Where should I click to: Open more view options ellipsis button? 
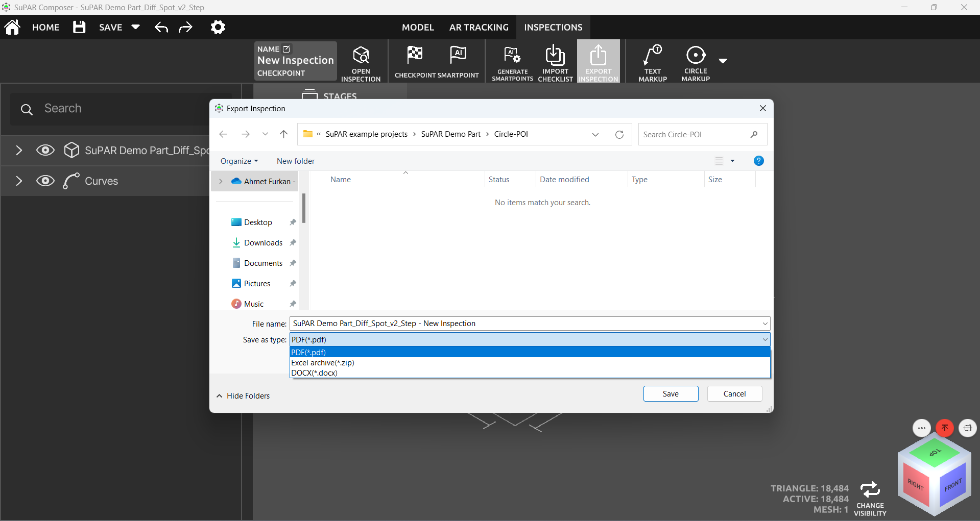[x=921, y=428]
